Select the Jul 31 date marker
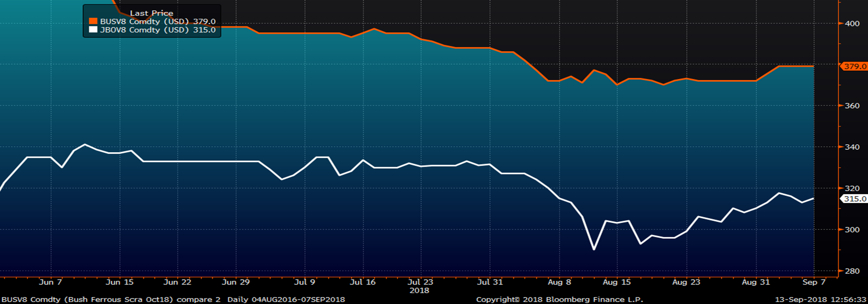The width and height of the screenshot is (868, 304). (x=490, y=282)
